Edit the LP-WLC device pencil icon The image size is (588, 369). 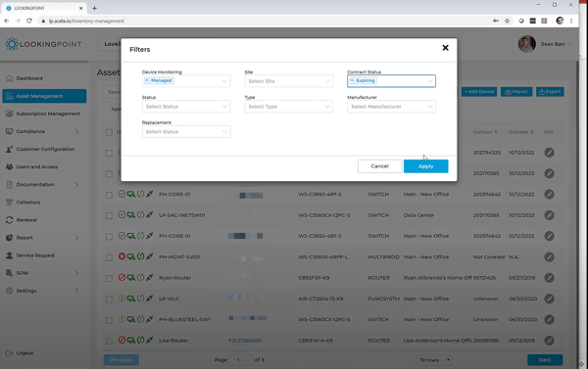click(x=550, y=299)
